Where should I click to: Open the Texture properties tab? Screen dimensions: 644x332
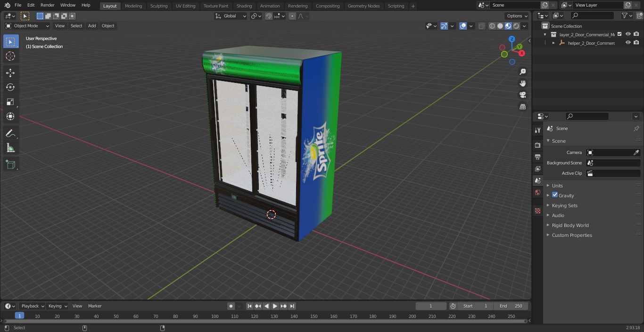pyautogui.click(x=537, y=211)
